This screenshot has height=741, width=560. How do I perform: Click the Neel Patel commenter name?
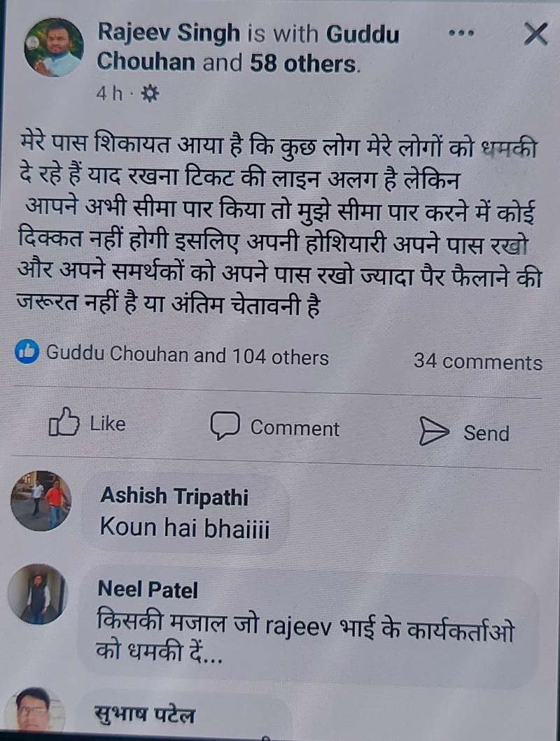point(148,589)
